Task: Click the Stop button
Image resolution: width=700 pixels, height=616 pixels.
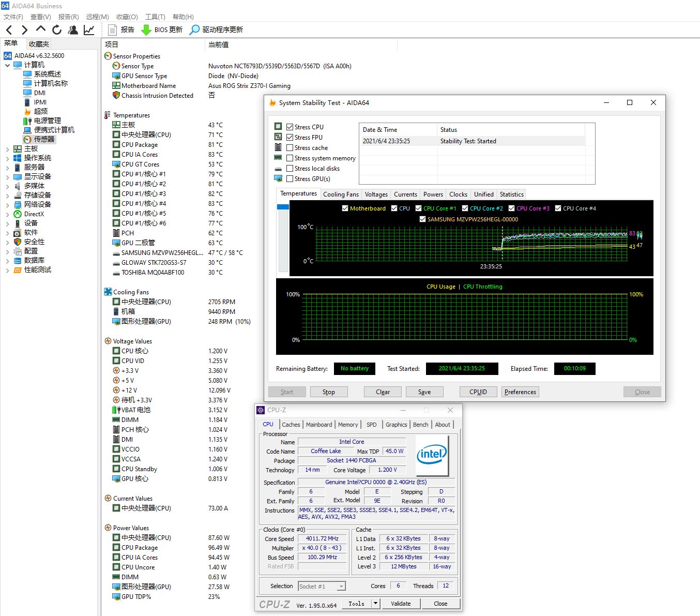Action: coord(329,392)
